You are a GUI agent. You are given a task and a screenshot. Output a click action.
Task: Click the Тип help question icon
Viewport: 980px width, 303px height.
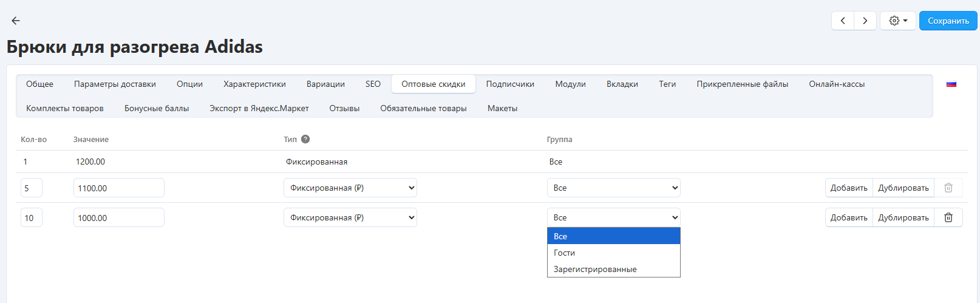click(305, 139)
